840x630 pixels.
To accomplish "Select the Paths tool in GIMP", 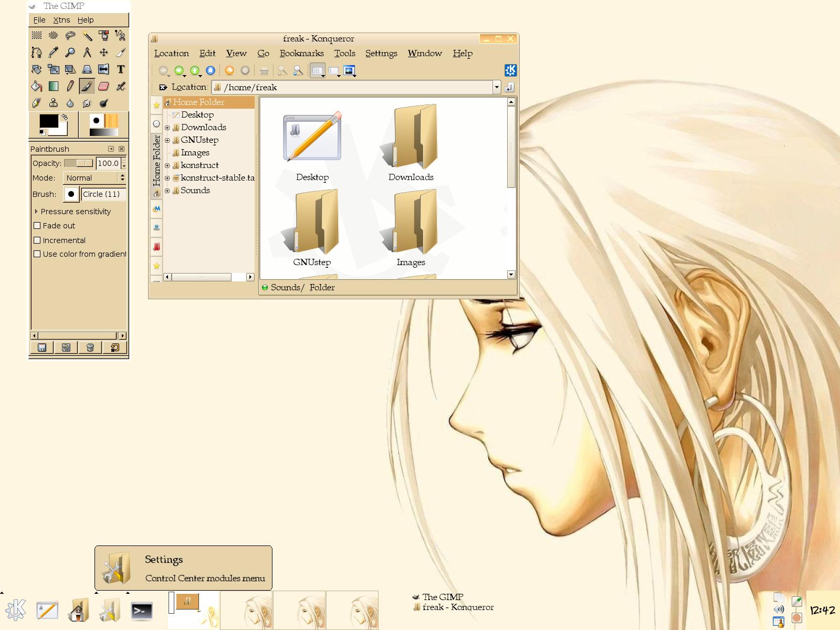I will (x=36, y=52).
